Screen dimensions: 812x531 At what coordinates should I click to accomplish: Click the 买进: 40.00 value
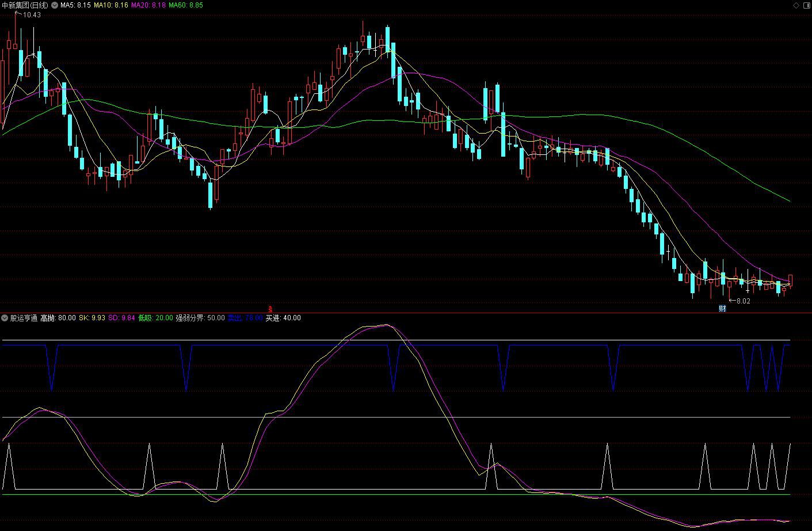(x=283, y=318)
